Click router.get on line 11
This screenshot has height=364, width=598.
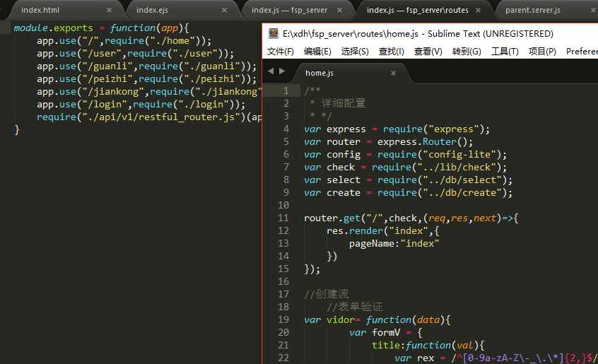(x=332, y=218)
